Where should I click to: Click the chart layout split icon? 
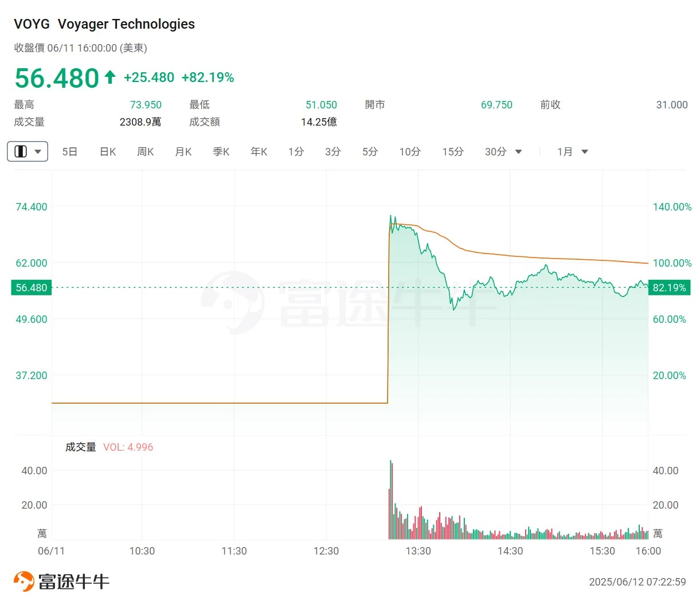[x=21, y=152]
